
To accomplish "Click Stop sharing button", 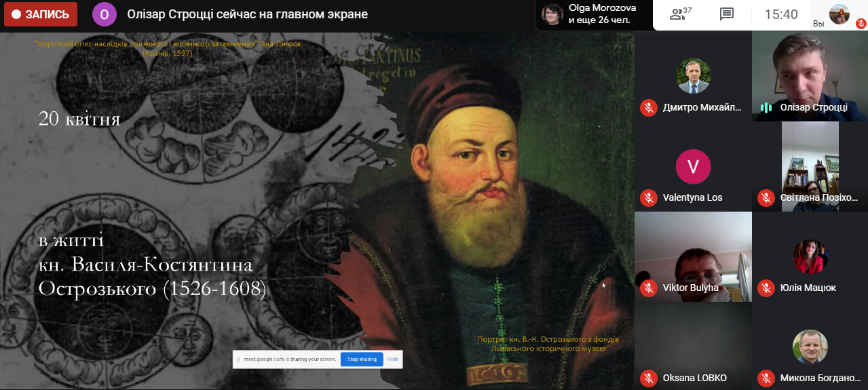I will point(362,359).
